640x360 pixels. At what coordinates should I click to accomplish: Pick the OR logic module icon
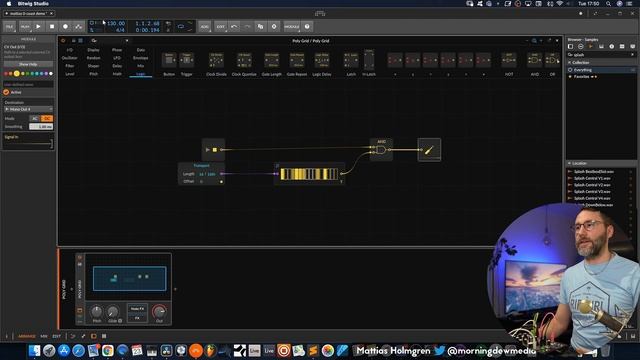(553, 60)
